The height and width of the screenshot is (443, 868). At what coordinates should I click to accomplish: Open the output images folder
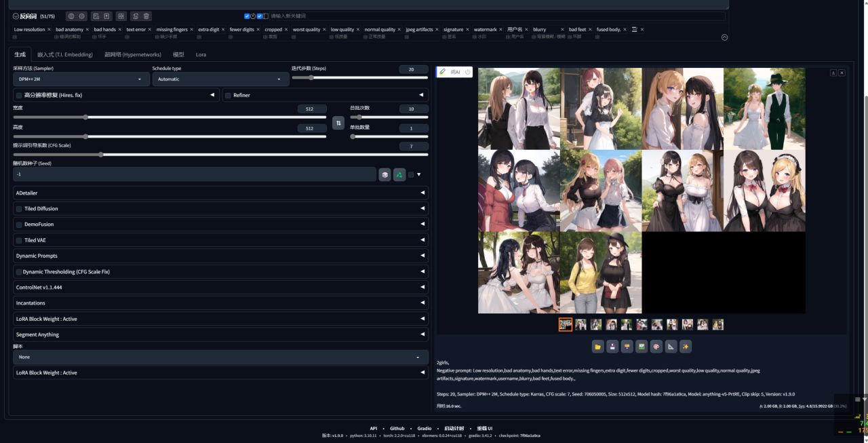click(597, 347)
